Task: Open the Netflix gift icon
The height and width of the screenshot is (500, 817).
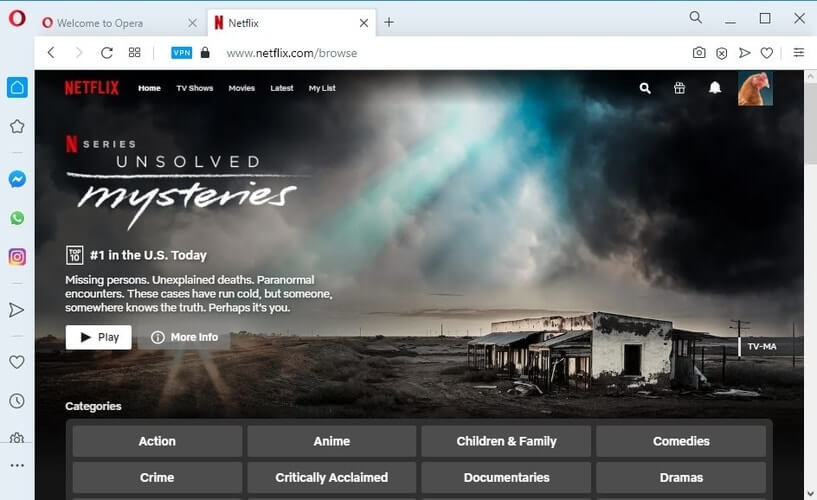Action: pyautogui.click(x=679, y=88)
